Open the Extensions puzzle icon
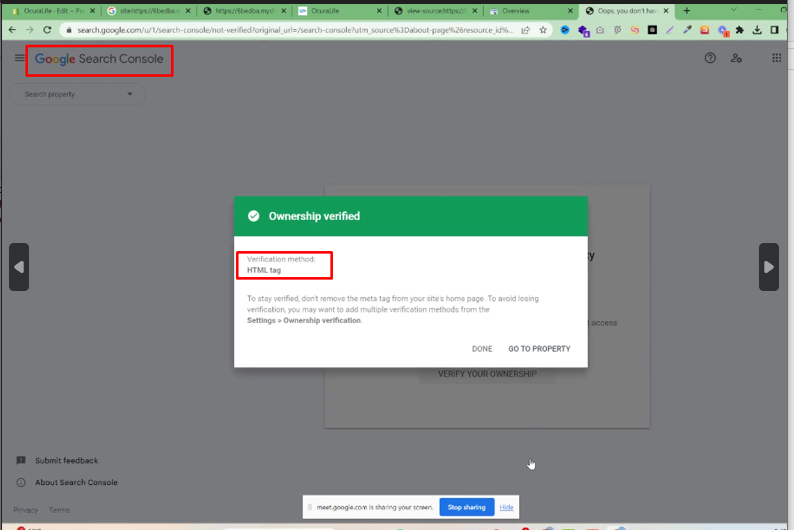Image resolution: width=794 pixels, height=530 pixels. (739, 30)
